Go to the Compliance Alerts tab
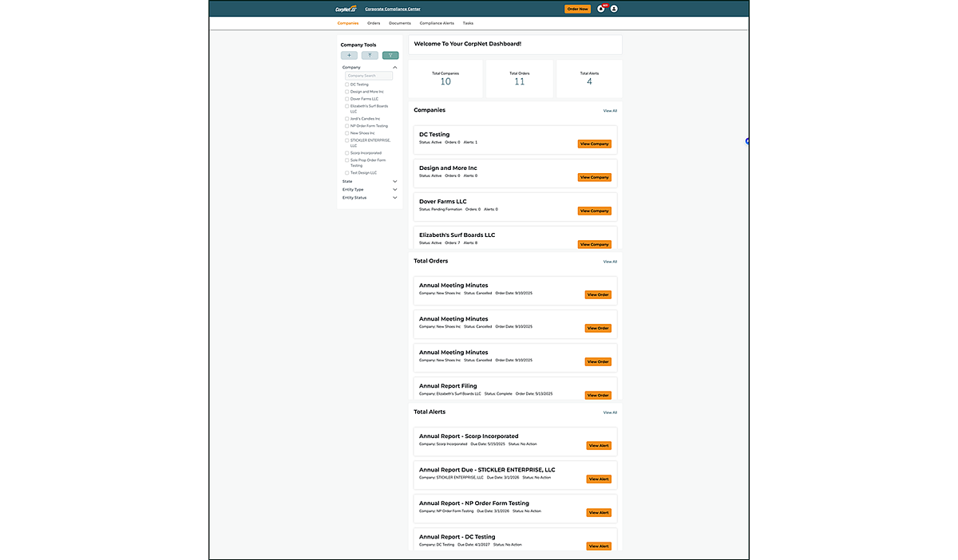The height and width of the screenshot is (560, 958). pyautogui.click(x=437, y=23)
